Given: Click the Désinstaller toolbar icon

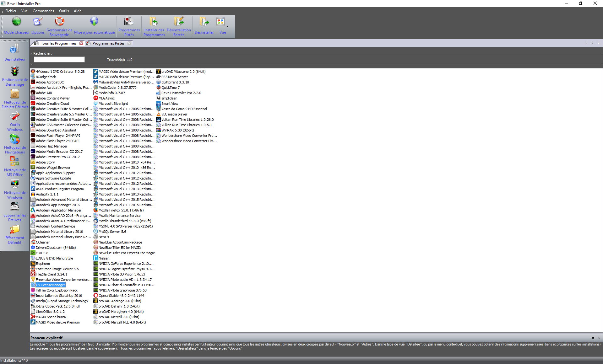Looking at the screenshot, I should coord(204,26).
